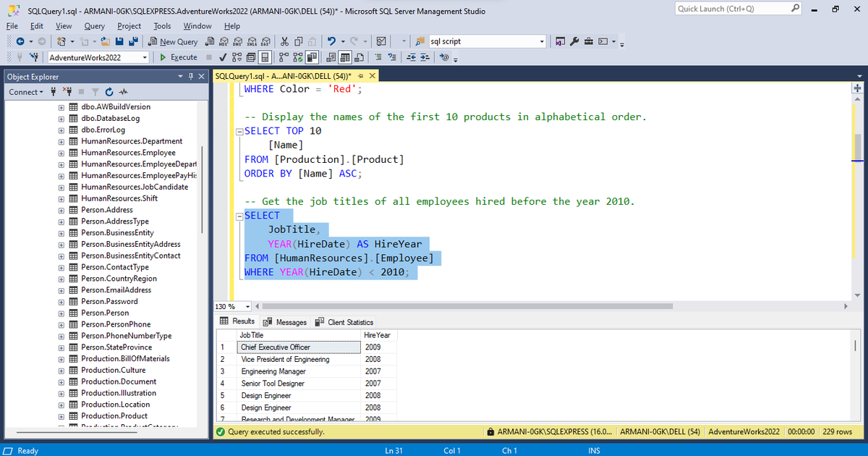Open the 'sql script' find combo box dropdown

pos(542,42)
